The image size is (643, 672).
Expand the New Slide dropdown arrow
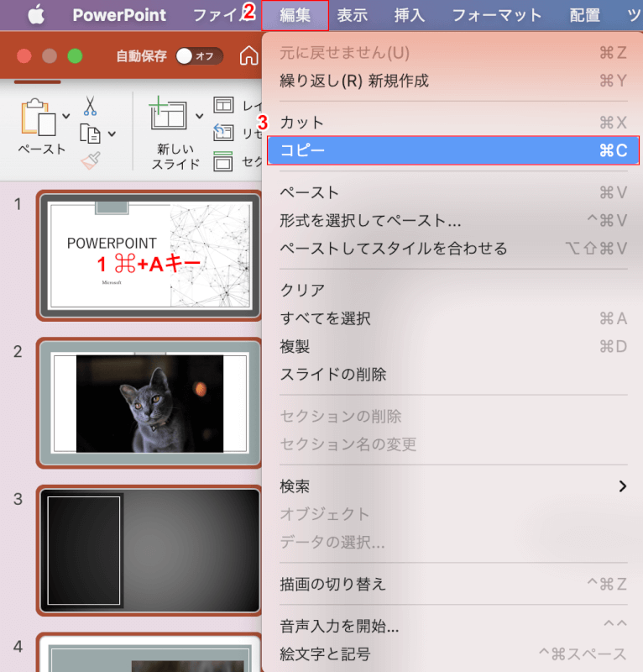199,116
